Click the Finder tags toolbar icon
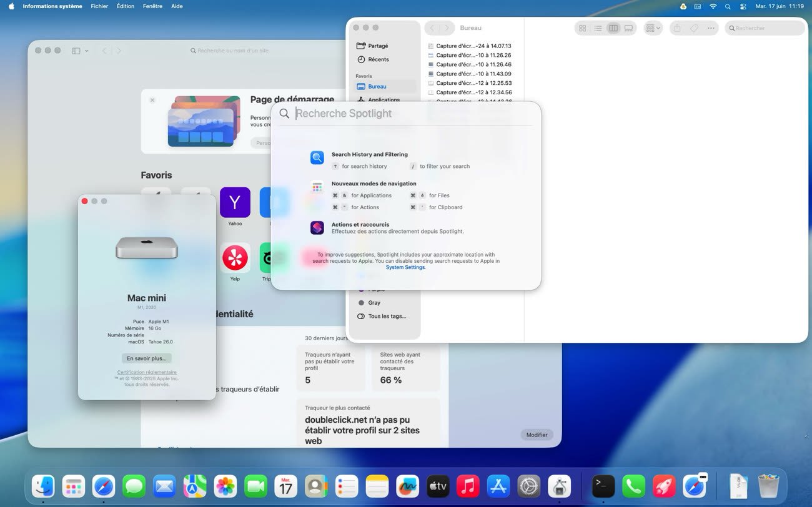Image resolution: width=812 pixels, height=507 pixels. [x=694, y=28]
